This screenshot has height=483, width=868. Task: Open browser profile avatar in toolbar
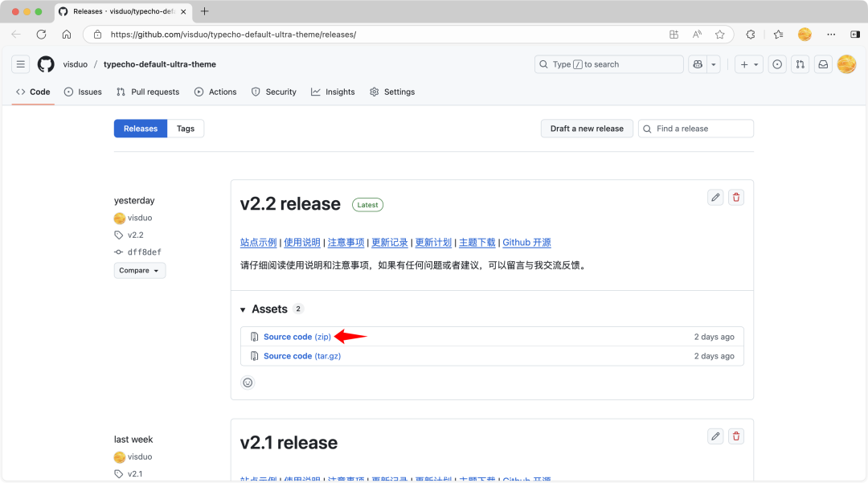[x=805, y=35]
